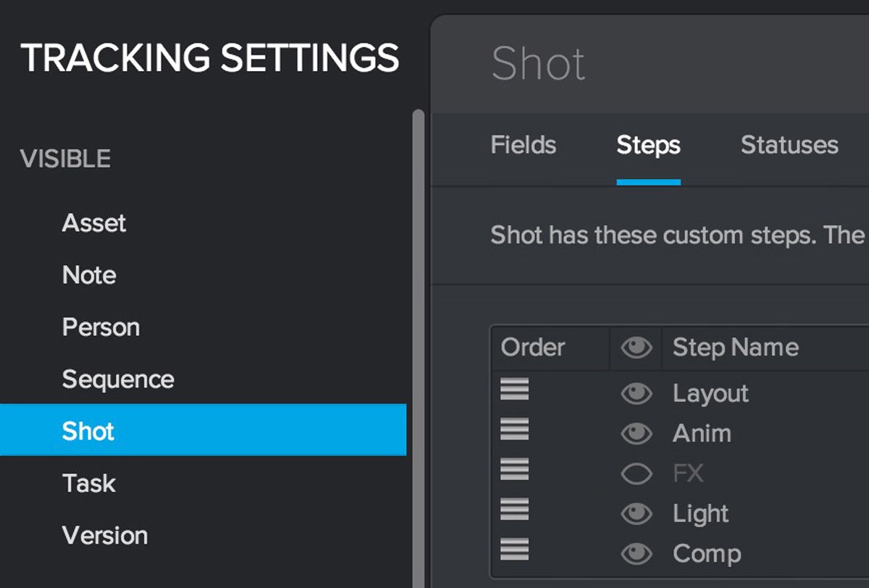Select the Steps tab
869x588 pixels.
point(648,145)
